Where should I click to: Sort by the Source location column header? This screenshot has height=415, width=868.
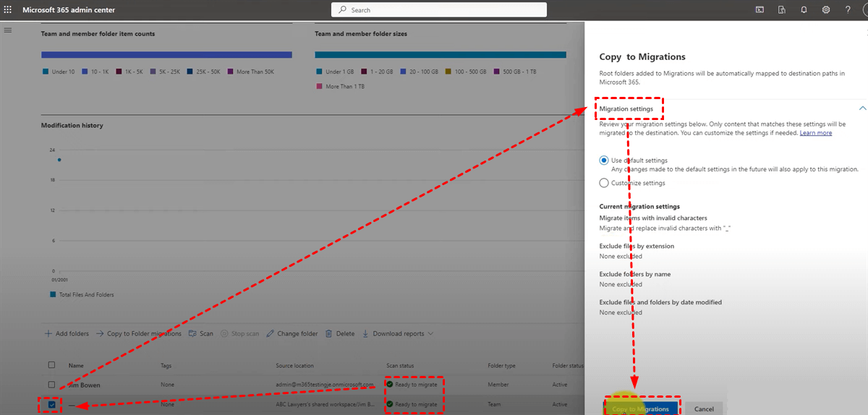295,366
